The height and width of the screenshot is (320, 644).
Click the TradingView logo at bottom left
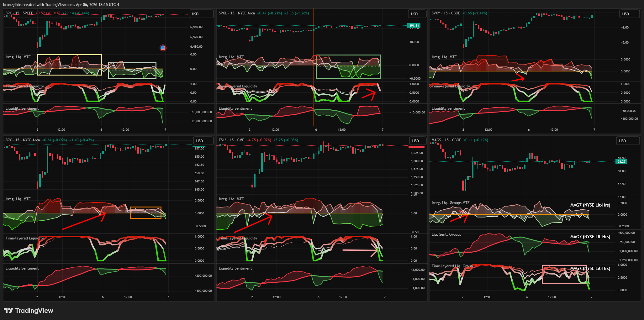click(x=28, y=311)
